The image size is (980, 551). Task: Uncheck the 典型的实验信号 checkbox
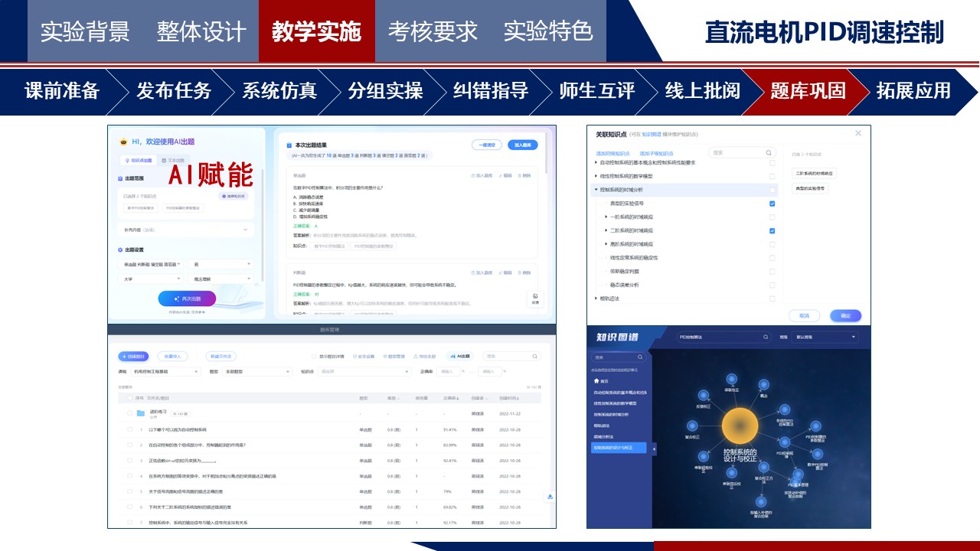pos(772,204)
